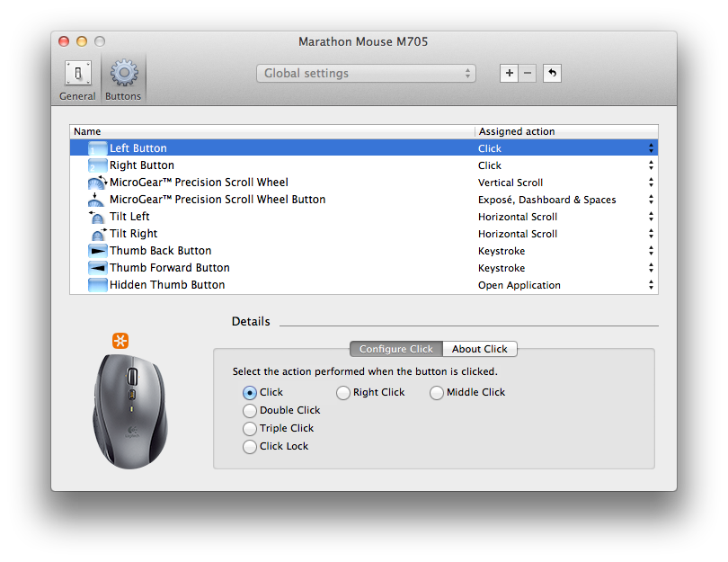This screenshot has height=562, width=728.
Task: Switch to the Configure Click tab
Action: coord(396,349)
